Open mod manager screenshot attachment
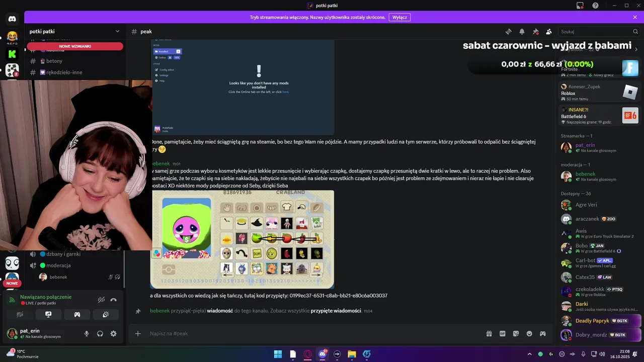Screen dimensions: 644x362 pyautogui.click(x=243, y=87)
